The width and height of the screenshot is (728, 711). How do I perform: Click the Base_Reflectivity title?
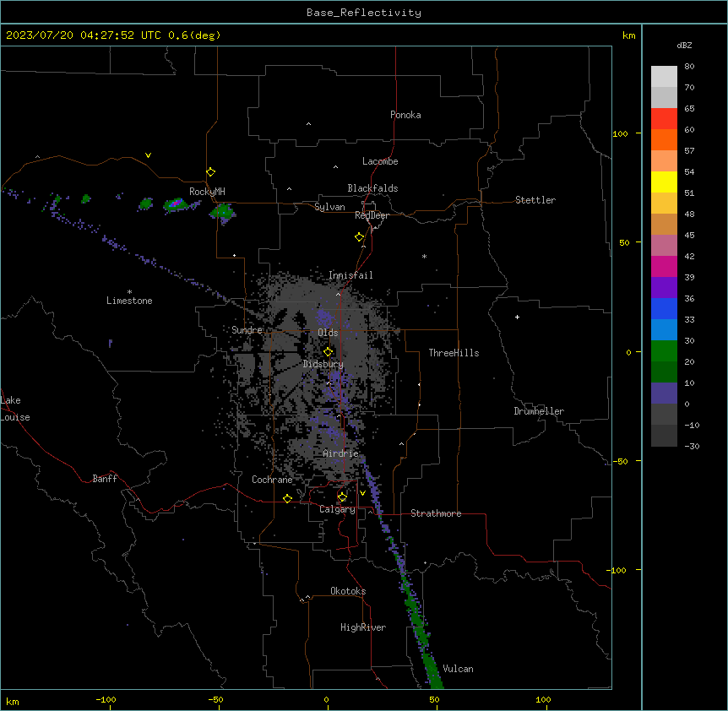pyautogui.click(x=364, y=13)
